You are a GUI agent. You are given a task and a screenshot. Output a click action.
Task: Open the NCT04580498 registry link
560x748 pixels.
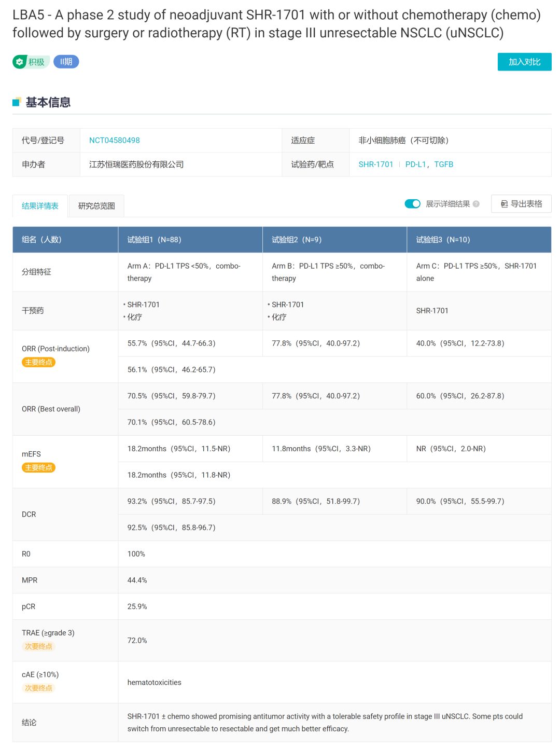point(114,141)
